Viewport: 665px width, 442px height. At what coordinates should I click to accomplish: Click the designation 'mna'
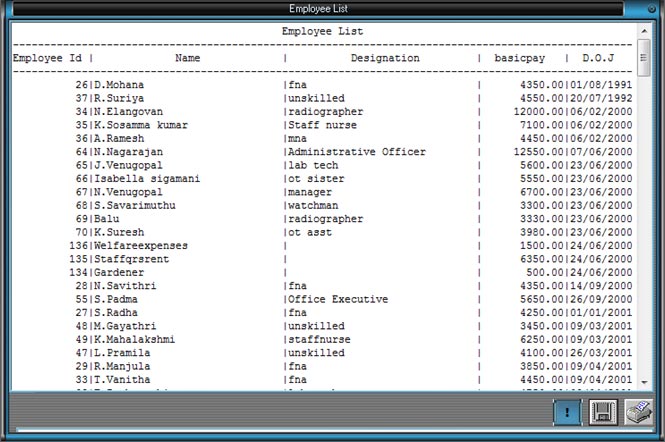297,139
